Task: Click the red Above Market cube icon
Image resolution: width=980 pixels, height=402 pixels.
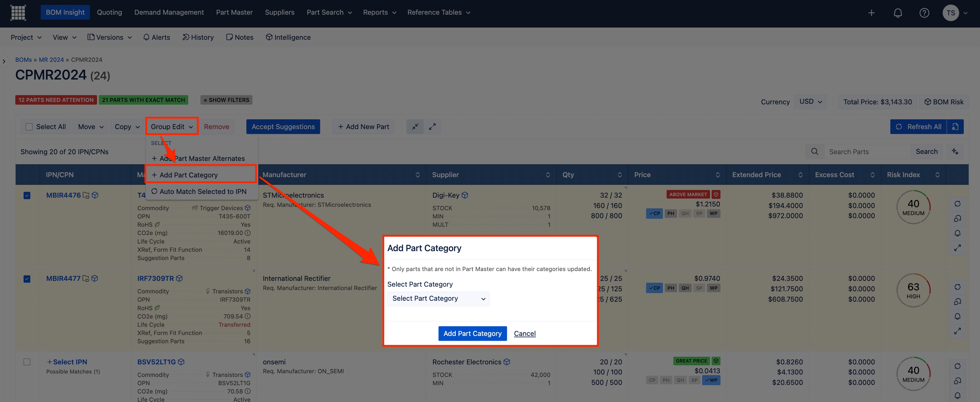Action: (716, 194)
